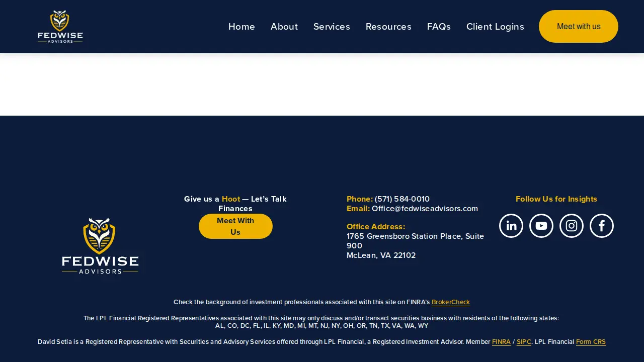Click the phone number (571) 584-0010
The width and height of the screenshot is (644, 362).
(x=402, y=199)
